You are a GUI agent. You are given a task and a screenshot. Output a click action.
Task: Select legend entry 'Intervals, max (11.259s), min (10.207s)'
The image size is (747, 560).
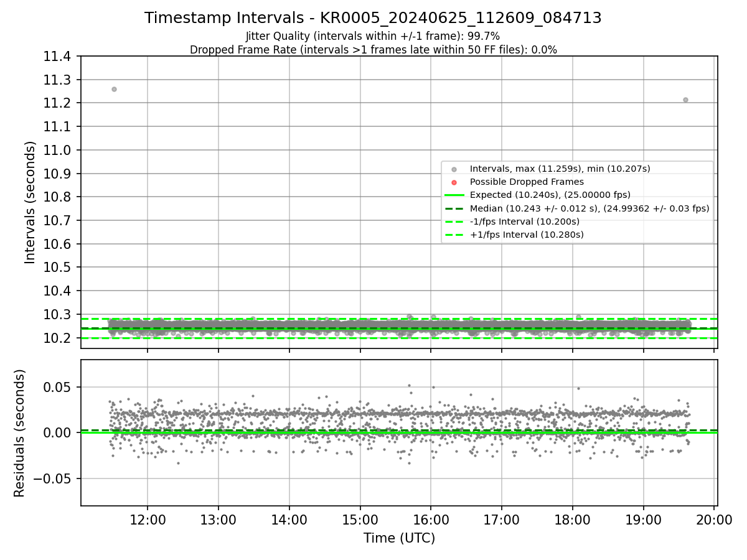(x=560, y=169)
